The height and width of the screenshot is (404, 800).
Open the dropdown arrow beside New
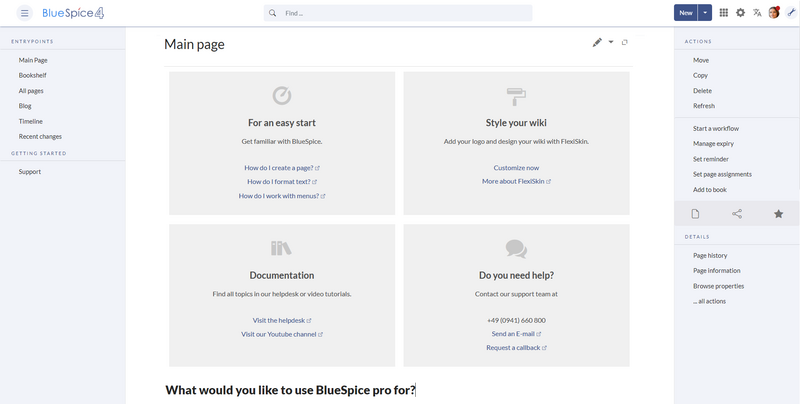coord(705,13)
